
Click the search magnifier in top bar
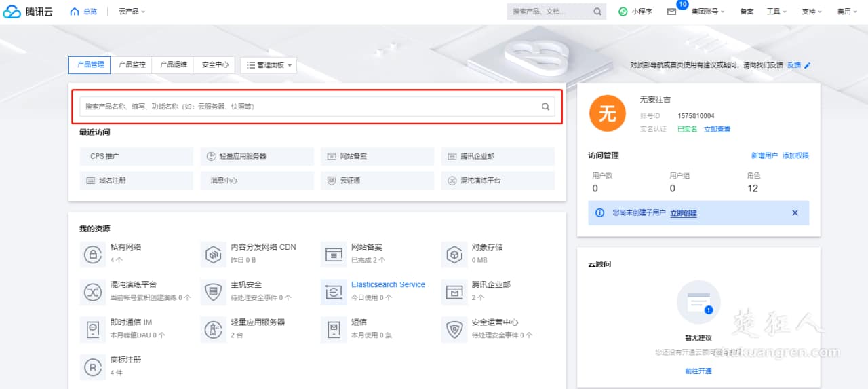click(597, 12)
